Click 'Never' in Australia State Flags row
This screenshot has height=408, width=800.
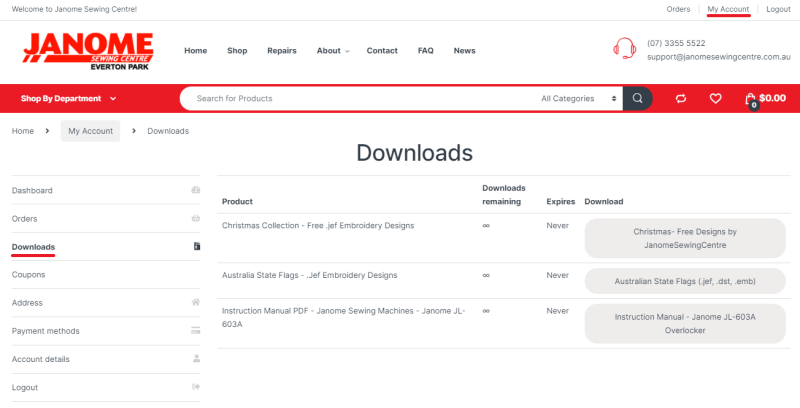tap(557, 275)
